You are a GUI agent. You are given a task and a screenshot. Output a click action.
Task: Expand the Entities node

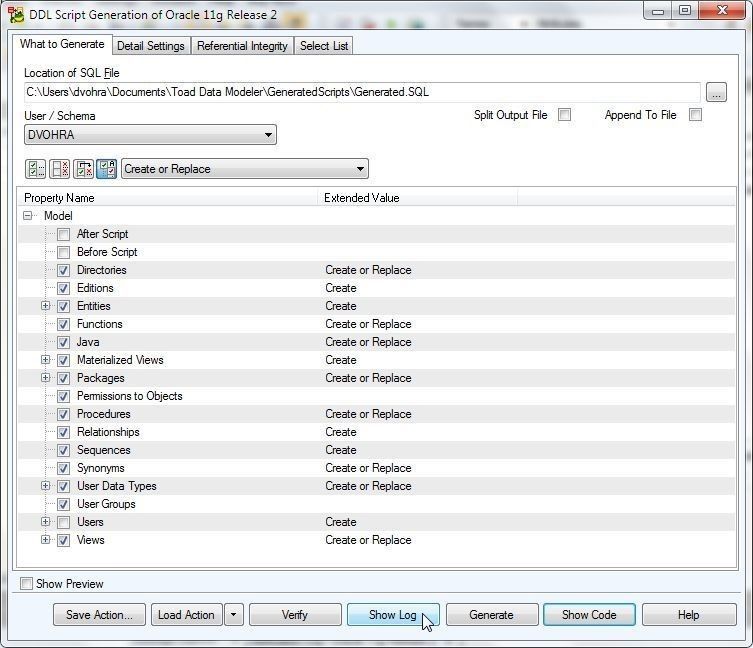[x=46, y=306]
